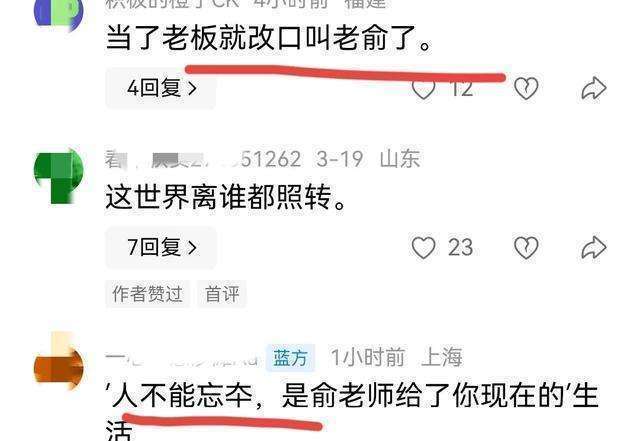The image size is (640, 441).
Task: Like the comment with 12 likes
Action: point(423,89)
